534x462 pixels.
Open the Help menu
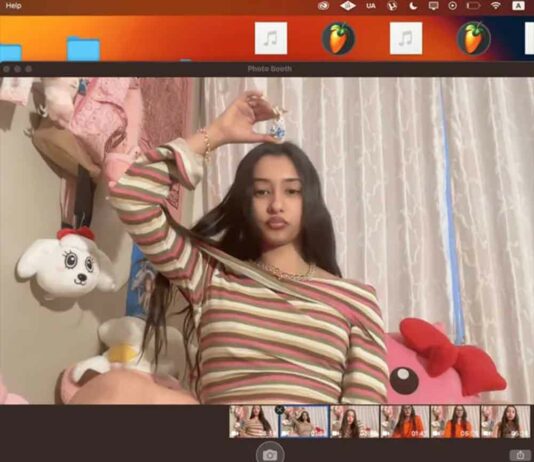(x=13, y=6)
